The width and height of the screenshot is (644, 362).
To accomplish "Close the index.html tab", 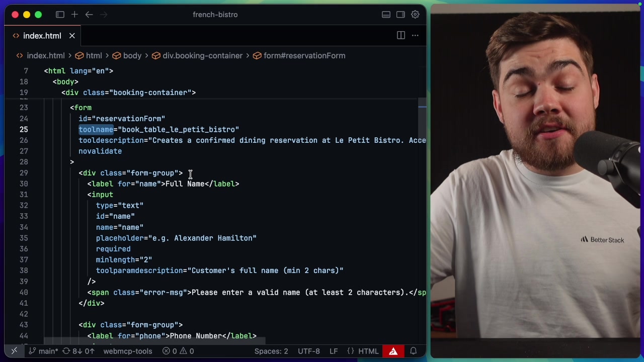I will pyautogui.click(x=72, y=36).
